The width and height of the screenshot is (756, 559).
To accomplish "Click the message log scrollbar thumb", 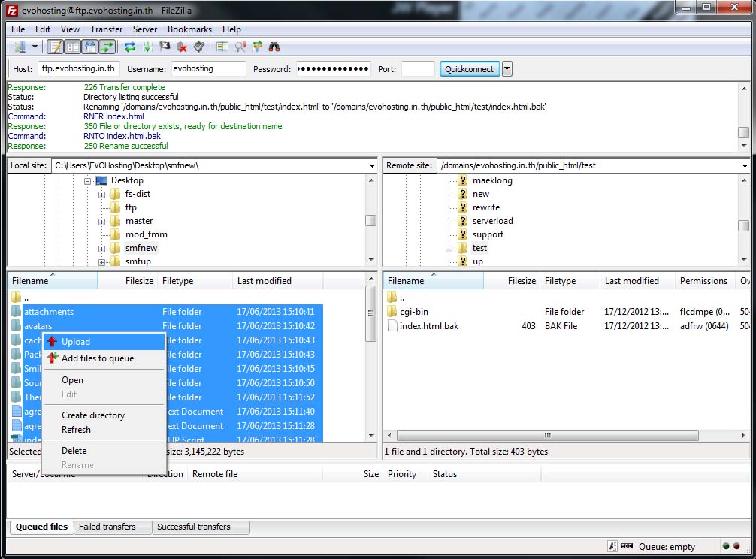I will point(744,132).
